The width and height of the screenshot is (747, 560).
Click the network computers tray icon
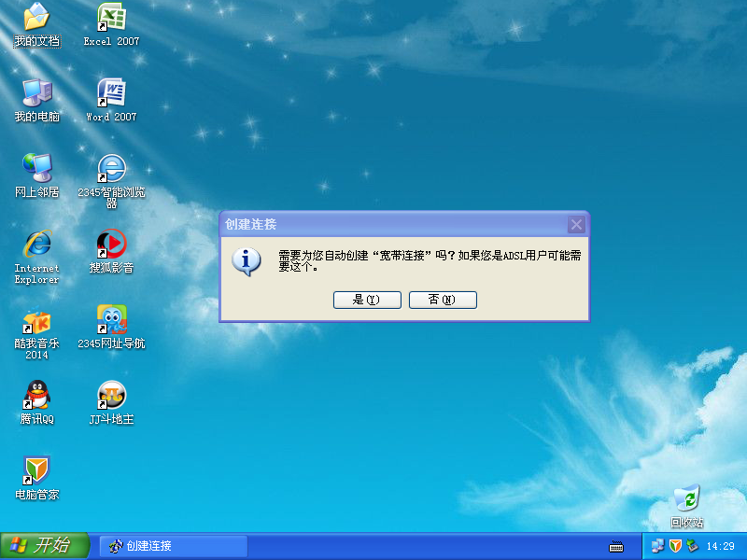[x=657, y=546]
